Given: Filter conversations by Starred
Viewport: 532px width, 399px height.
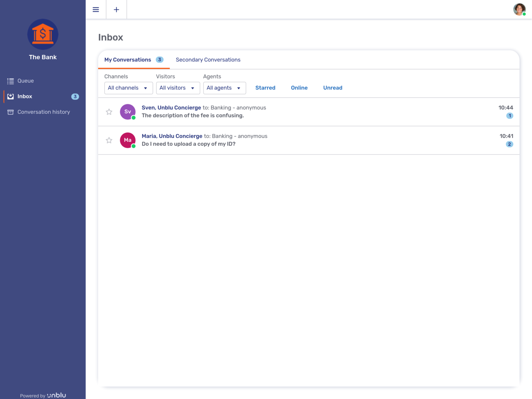Looking at the screenshot, I should (265, 88).
